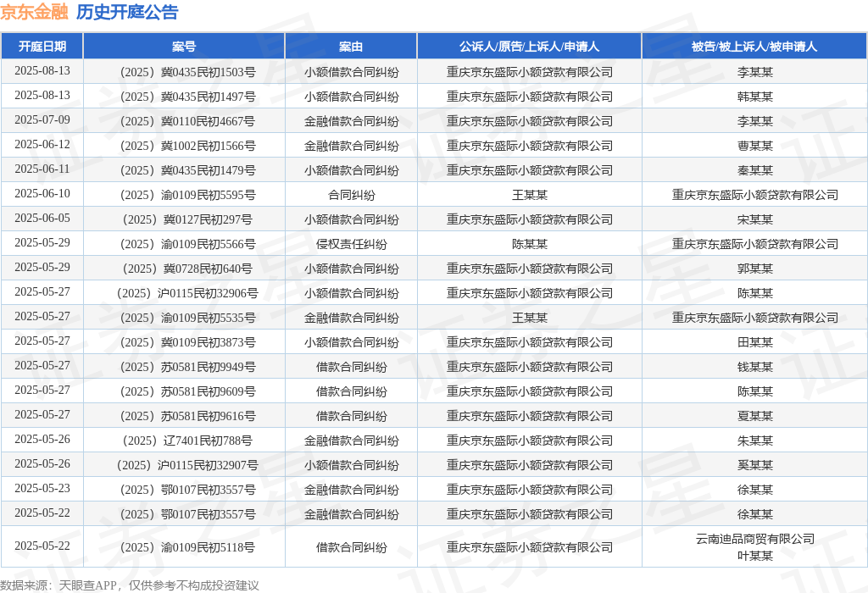
Task: Click case number (2025)冀0109民初3873号
Action: click(187, 342)
